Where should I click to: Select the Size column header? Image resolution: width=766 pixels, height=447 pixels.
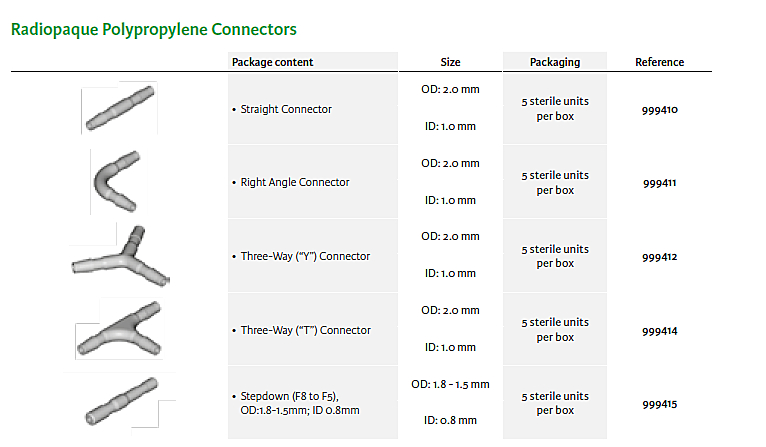450,62
